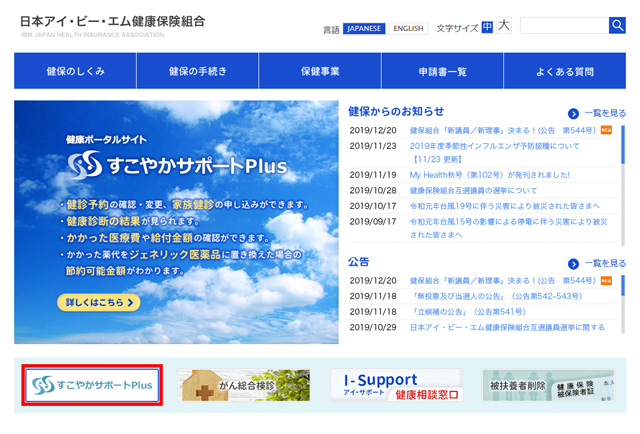
Task: Click the 公告 section heading
Action: [358, 262]
